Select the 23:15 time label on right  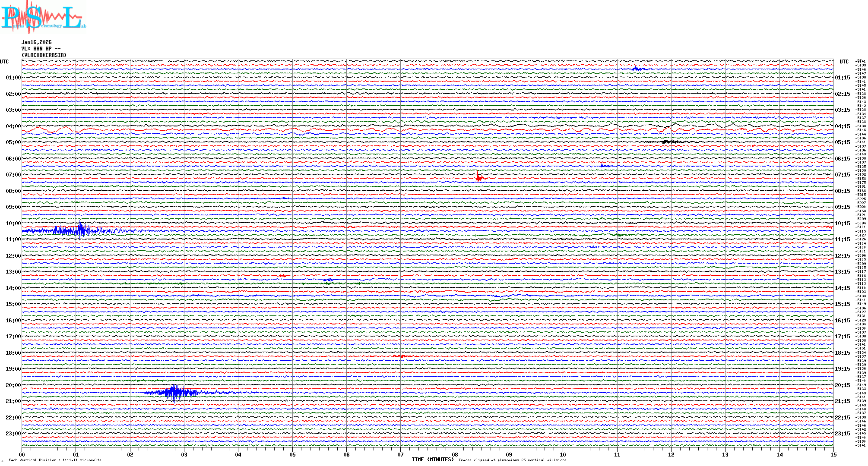point(843,434)
